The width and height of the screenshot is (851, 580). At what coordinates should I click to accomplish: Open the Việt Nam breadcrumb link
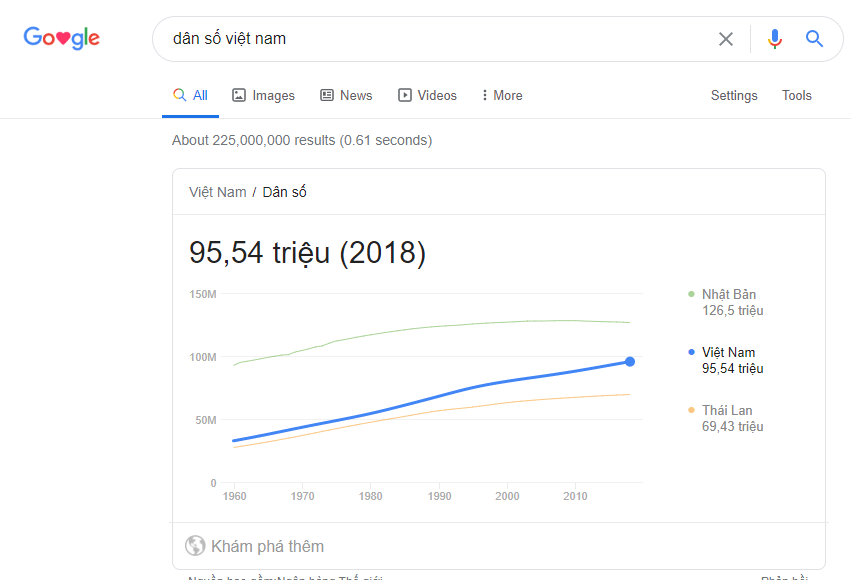coord(217,191)
